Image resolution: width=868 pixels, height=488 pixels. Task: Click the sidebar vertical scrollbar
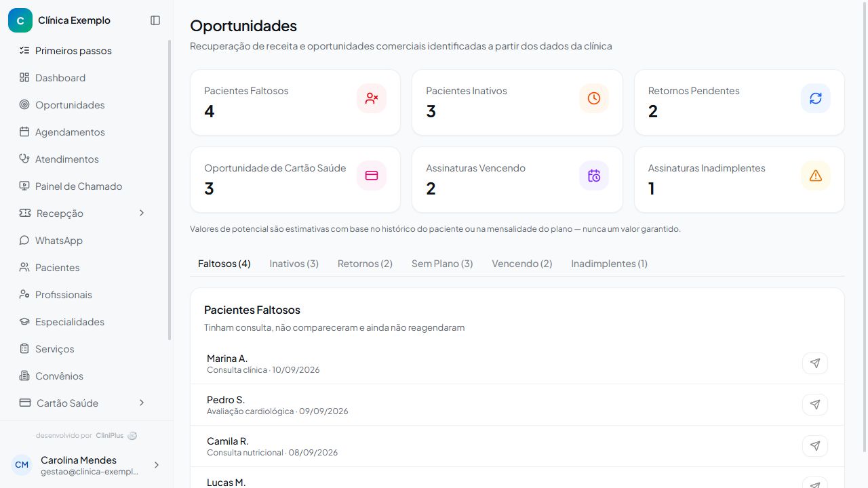[x=170, y=190]
